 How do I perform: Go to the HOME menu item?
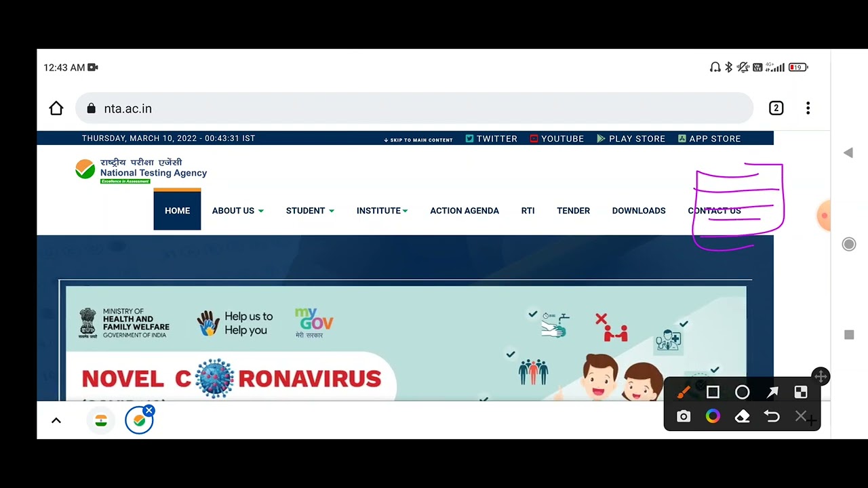coord(177,211)
